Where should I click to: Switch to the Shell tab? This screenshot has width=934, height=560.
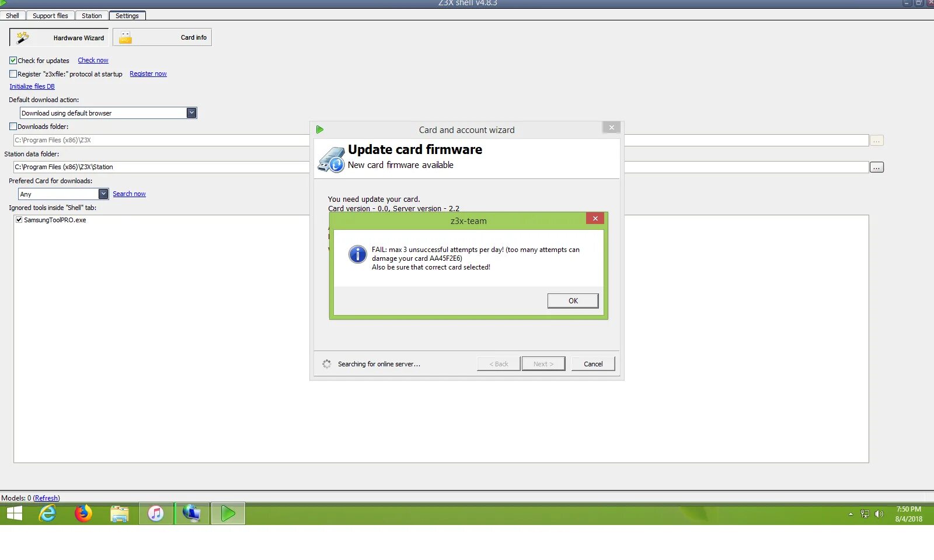click(x=12, y=16)
